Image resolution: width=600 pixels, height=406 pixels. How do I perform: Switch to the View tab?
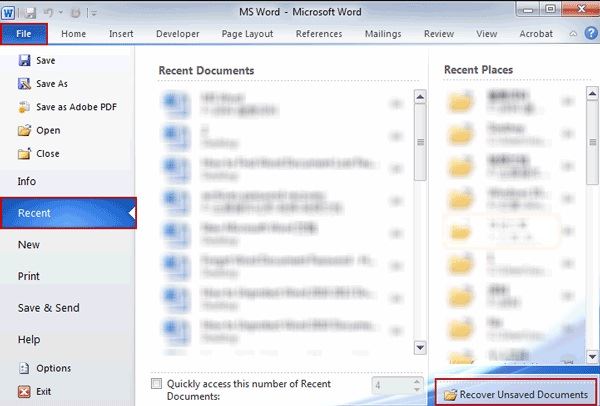(486, 34)
